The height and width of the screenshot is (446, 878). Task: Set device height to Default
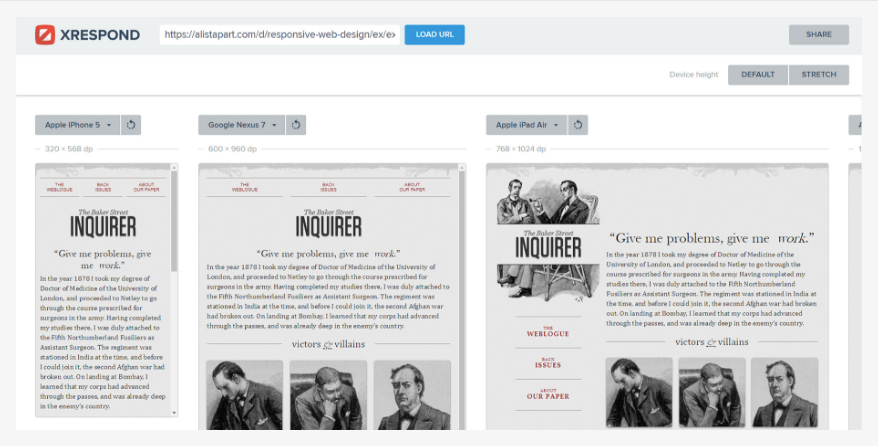point(758,75)
